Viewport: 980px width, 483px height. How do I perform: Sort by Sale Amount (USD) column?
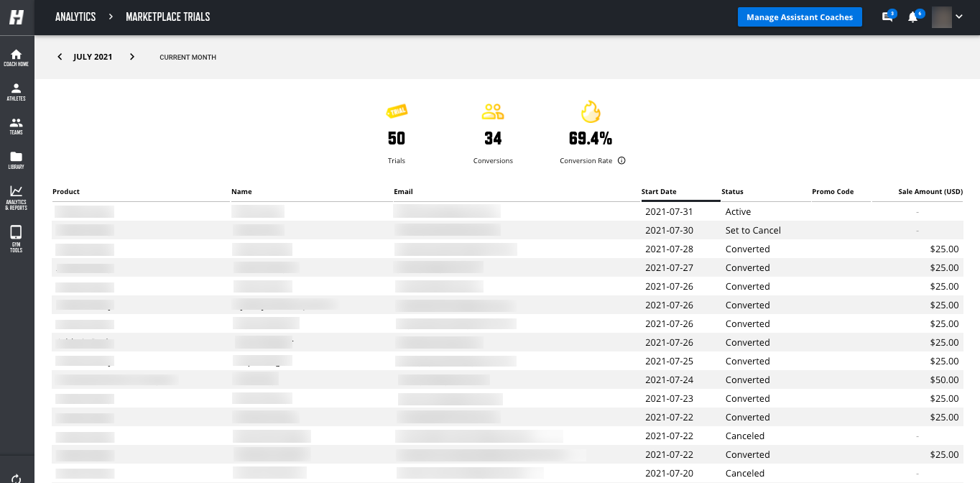pyautogui.click(x=930, y=192)
